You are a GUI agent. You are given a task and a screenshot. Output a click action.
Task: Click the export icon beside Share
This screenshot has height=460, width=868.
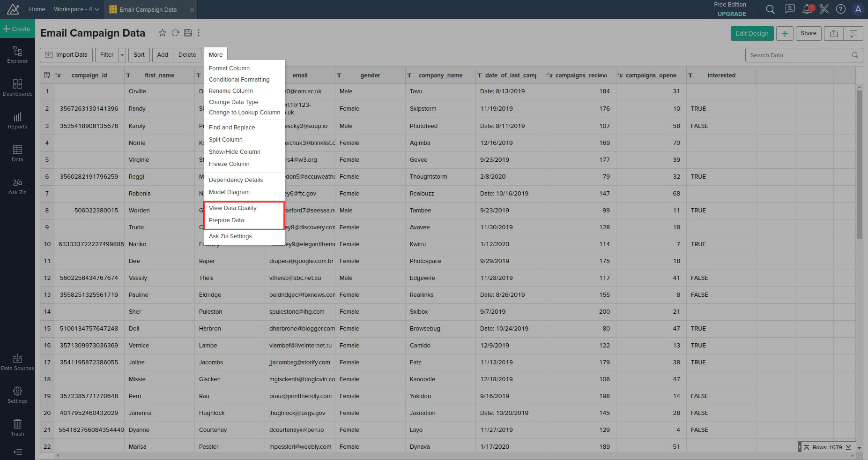coord(833,33)
